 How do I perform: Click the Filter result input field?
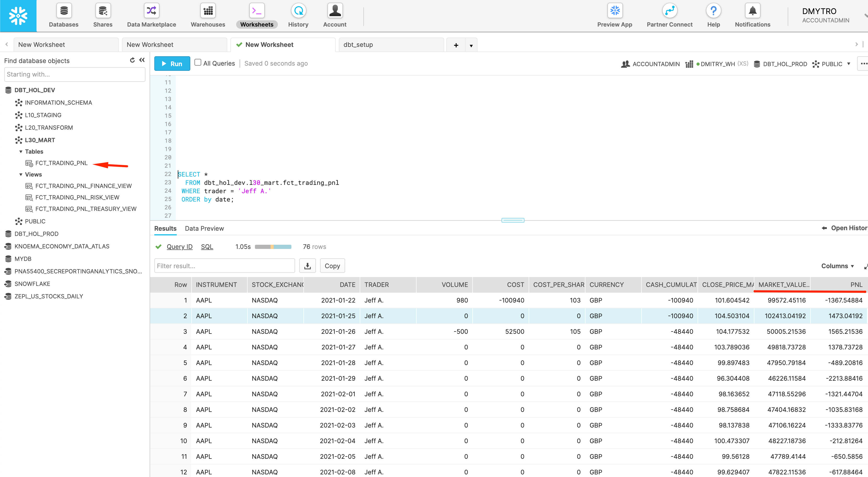coord(224,266)
